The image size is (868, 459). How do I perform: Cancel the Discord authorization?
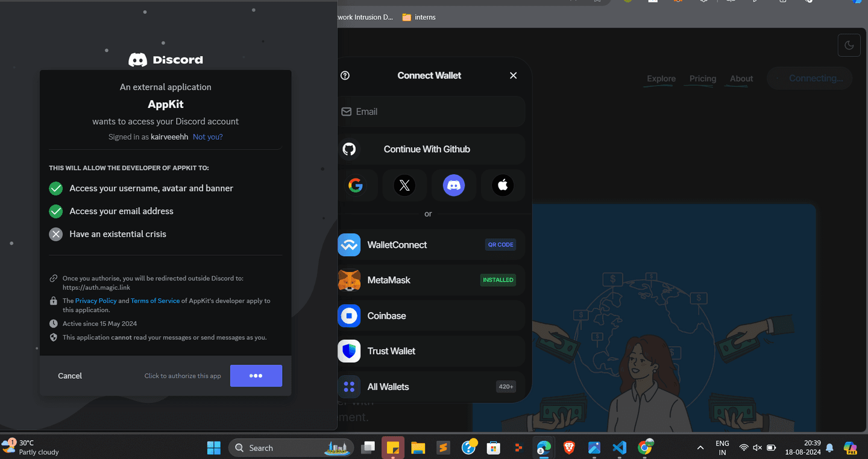(x=70, y=376)
